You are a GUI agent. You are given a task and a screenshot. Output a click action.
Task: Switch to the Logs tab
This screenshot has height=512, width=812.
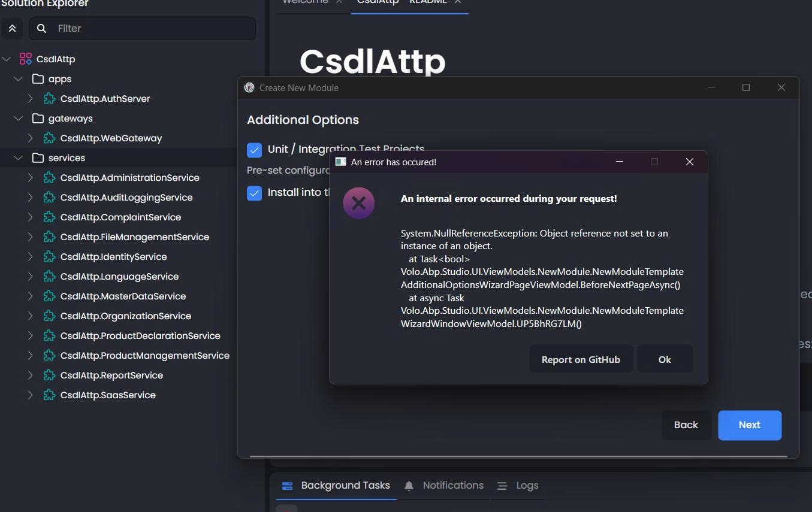pos(526,486)
